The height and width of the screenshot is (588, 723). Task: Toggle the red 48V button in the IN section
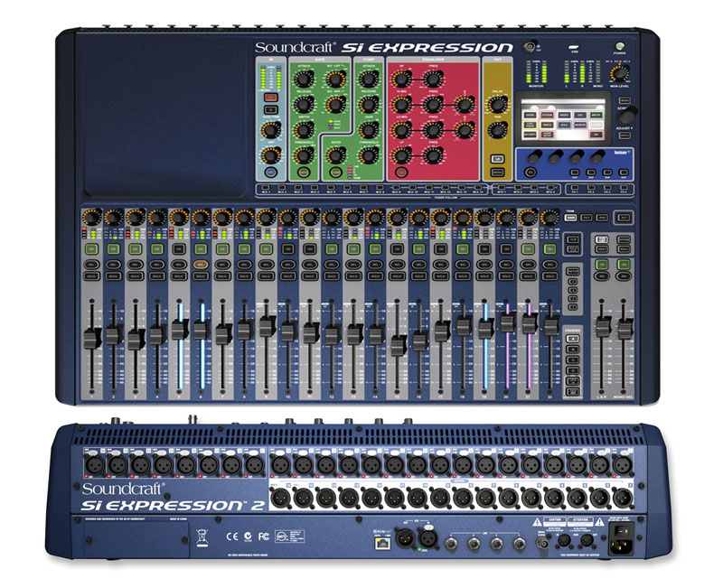[x=270, y=98]
